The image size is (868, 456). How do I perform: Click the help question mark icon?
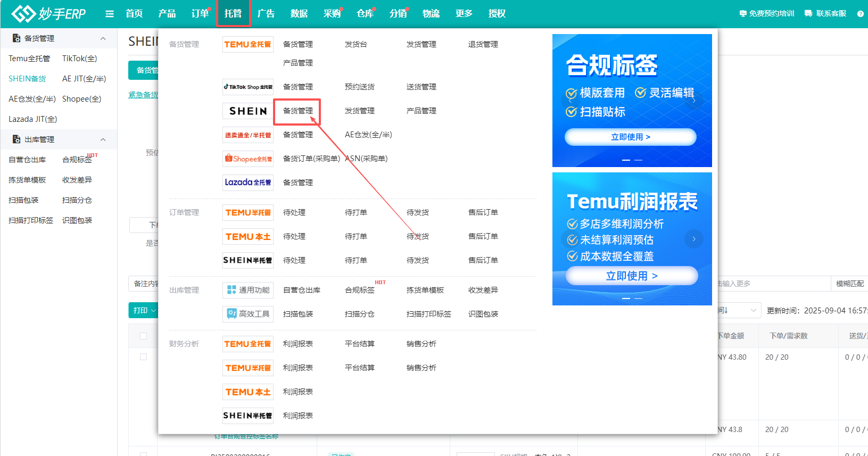pos(861,14)
